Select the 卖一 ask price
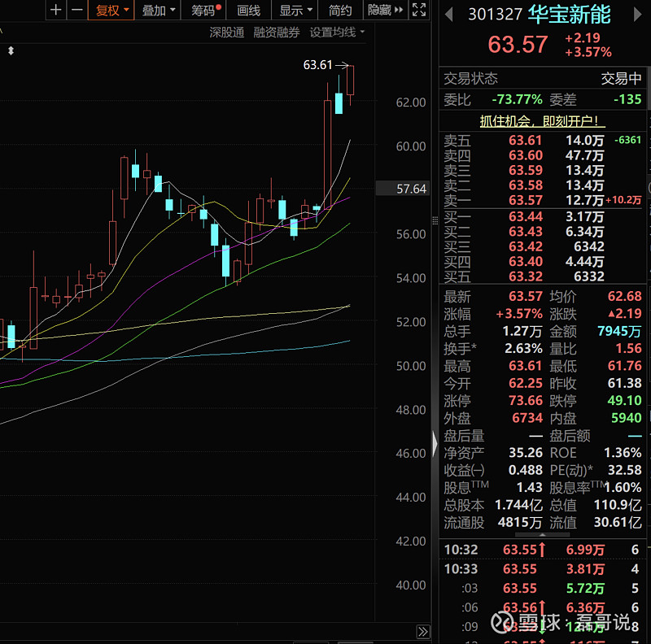Image resolution: width=651 pixels, height=644 pixels. click(x=526, y=200)
